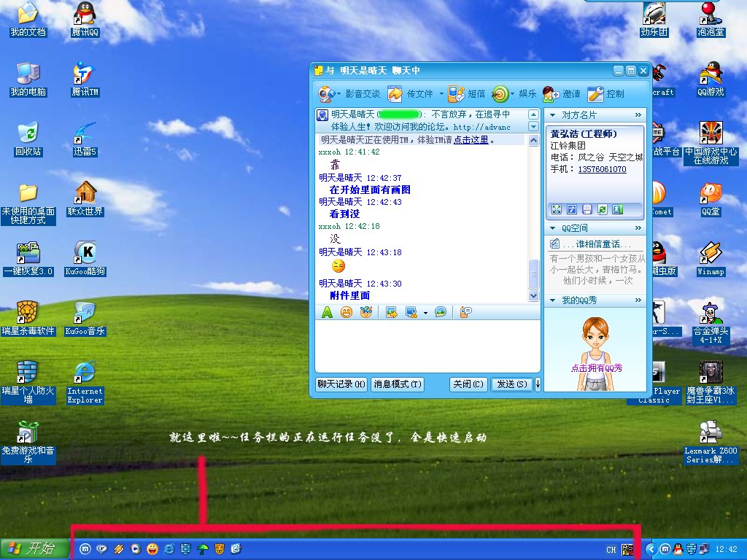Click the phone number 13576061070 link
747x560 pixels.
tap(602, 169)
